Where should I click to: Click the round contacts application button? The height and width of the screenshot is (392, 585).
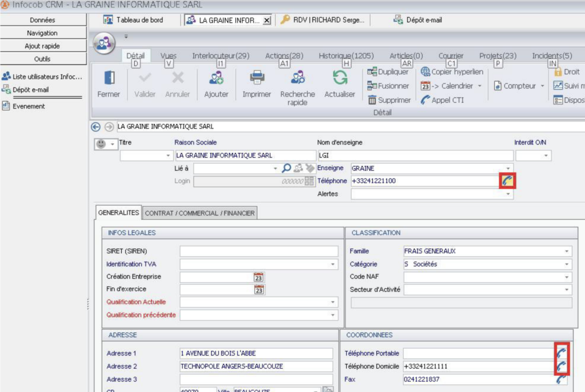(x=104, y=43)
